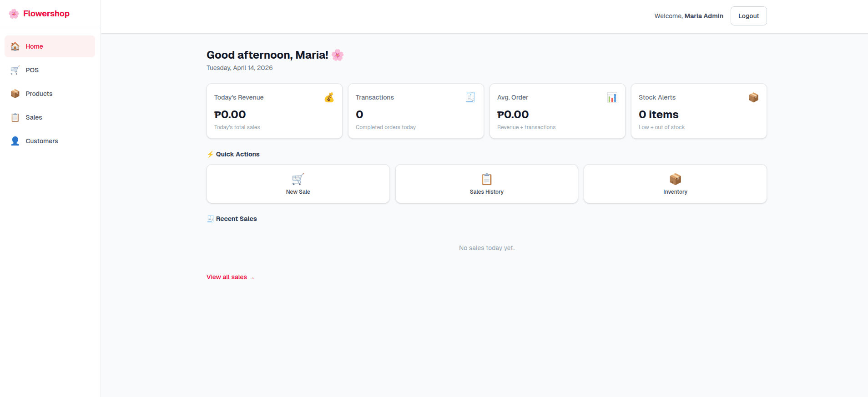Click the POS shopping cart icon

15,70
